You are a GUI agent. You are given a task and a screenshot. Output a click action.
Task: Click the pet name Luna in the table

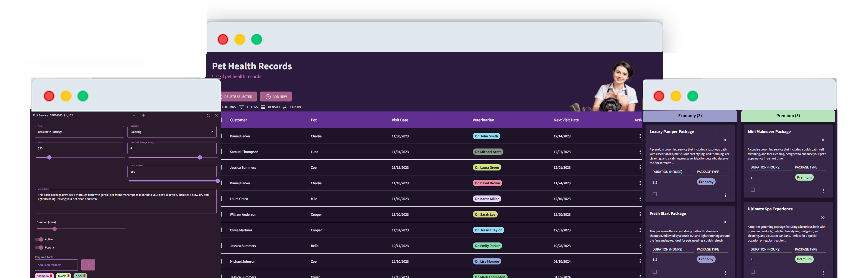pyautogui.click(x=314, y=152)
